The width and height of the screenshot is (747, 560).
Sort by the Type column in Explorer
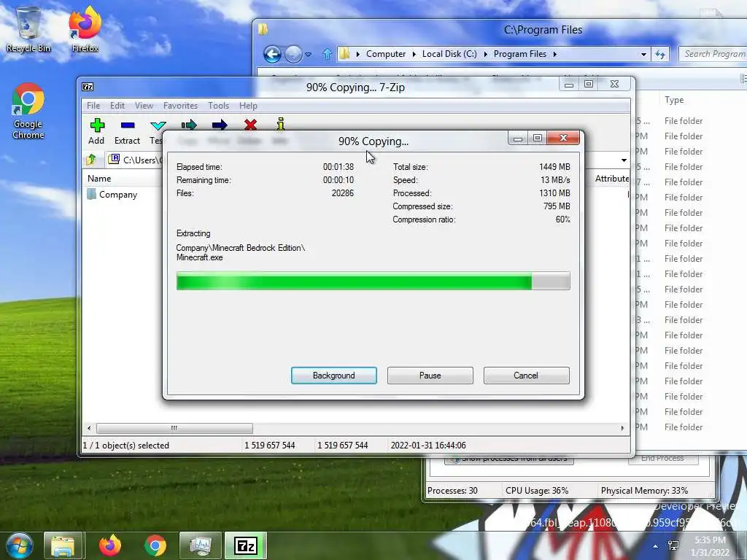tap(673, 100)
